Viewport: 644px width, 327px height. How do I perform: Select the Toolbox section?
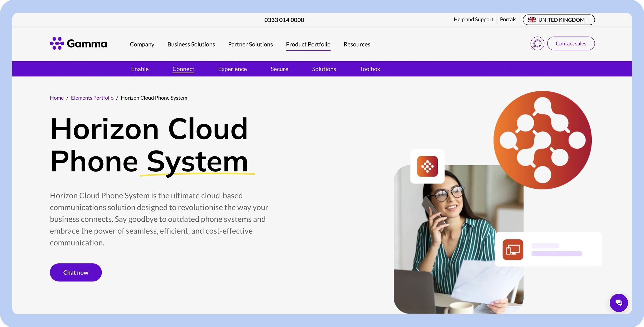(370, 69)
